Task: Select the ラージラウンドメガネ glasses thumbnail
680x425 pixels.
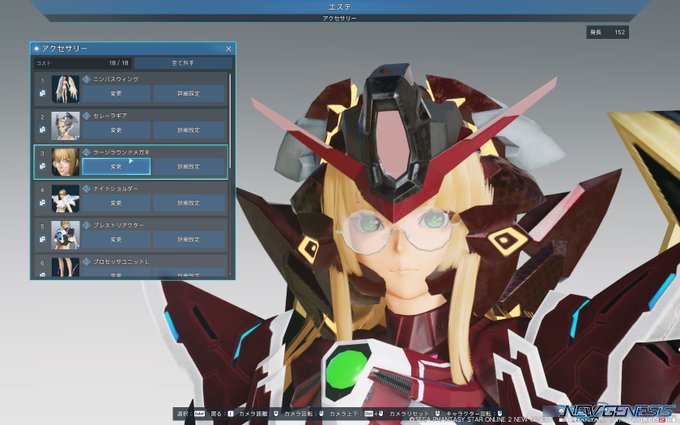Action: 65,162
